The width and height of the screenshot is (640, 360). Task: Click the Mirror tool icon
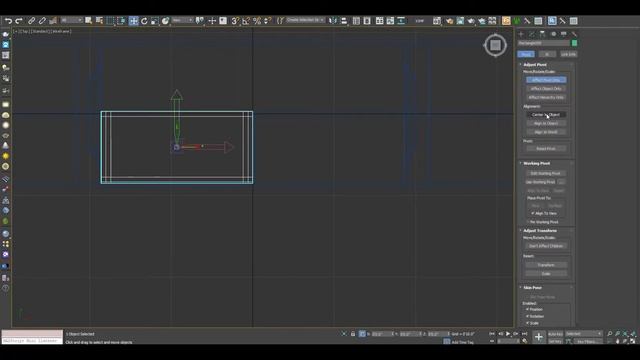pos(333,21)
